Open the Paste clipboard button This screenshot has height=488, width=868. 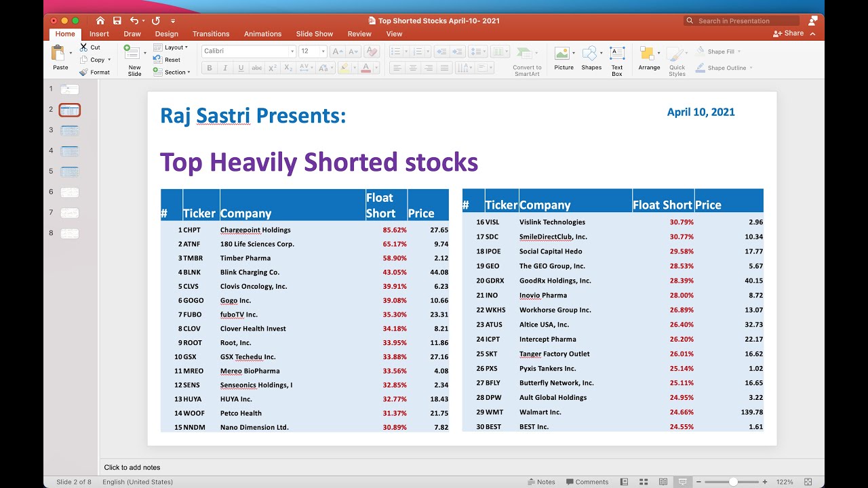click(x=60, y=58)
